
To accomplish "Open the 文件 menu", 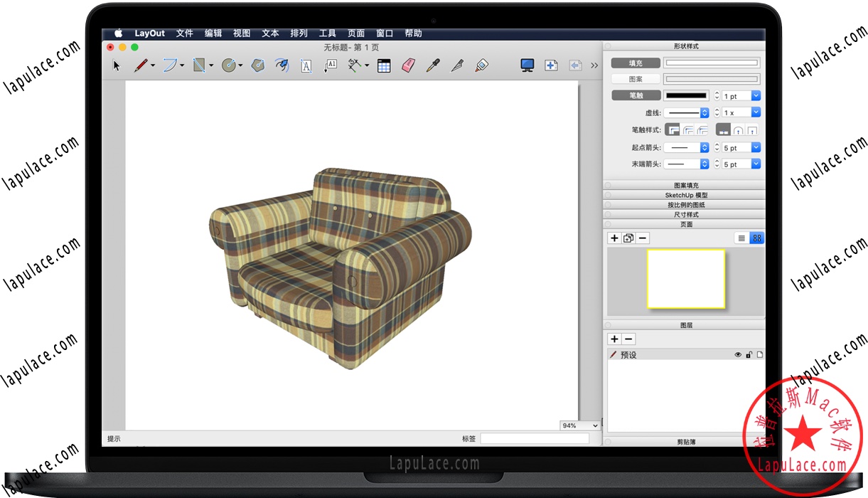I will coord(184,33).
